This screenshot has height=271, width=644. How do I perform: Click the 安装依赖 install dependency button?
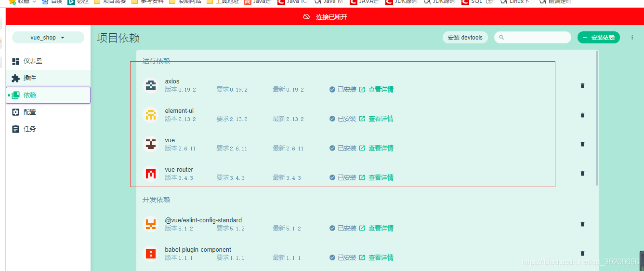[x=599, y=38]
